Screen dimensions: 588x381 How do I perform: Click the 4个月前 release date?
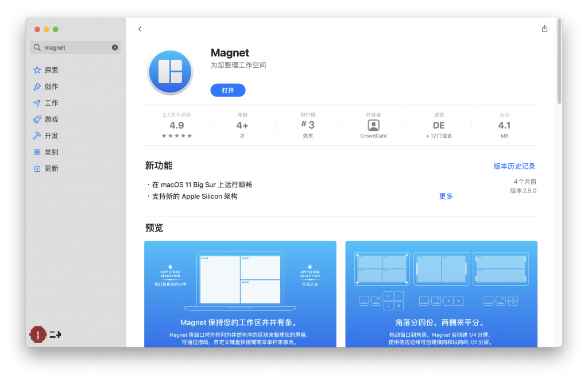[525, 182]
